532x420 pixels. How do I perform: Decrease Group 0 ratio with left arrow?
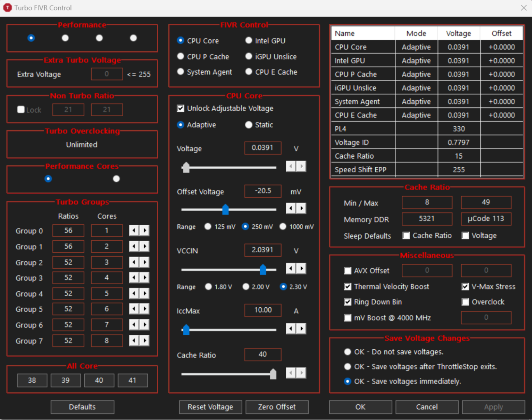pyautogui.click(x=134, y=231)
